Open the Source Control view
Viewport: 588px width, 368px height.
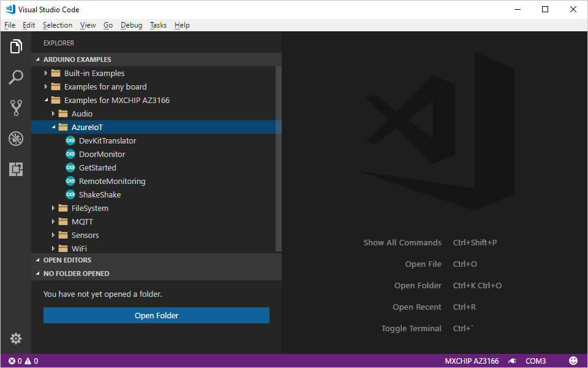point(16,108)
